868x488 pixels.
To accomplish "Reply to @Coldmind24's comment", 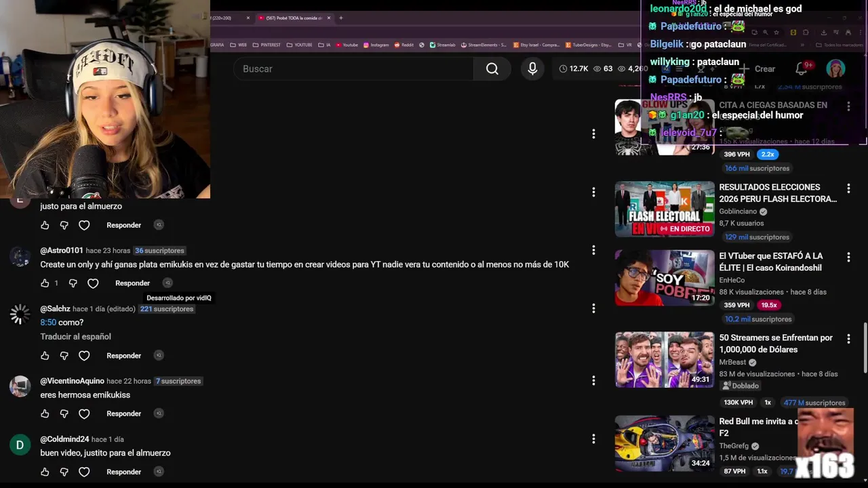I will pos(123,472).
